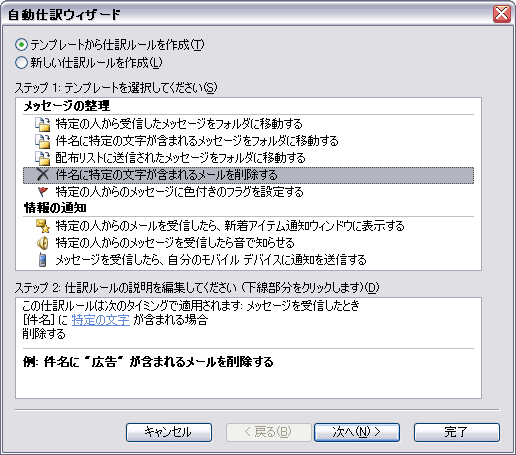
Task: Click the mobile phone device icon
Action: click(43, 260)
